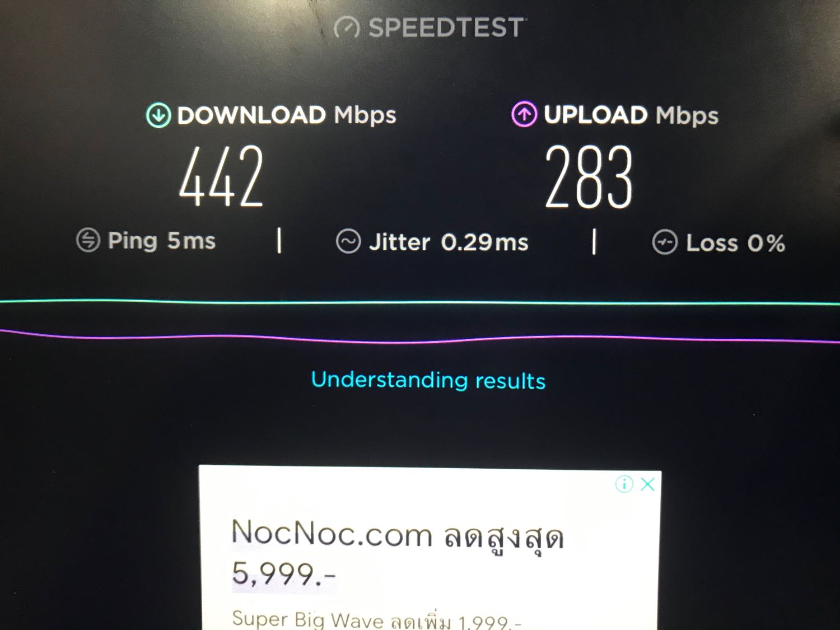Click the packet Loss icon
The height and width of the screenshot is (630, 840).
coord(665,242)
